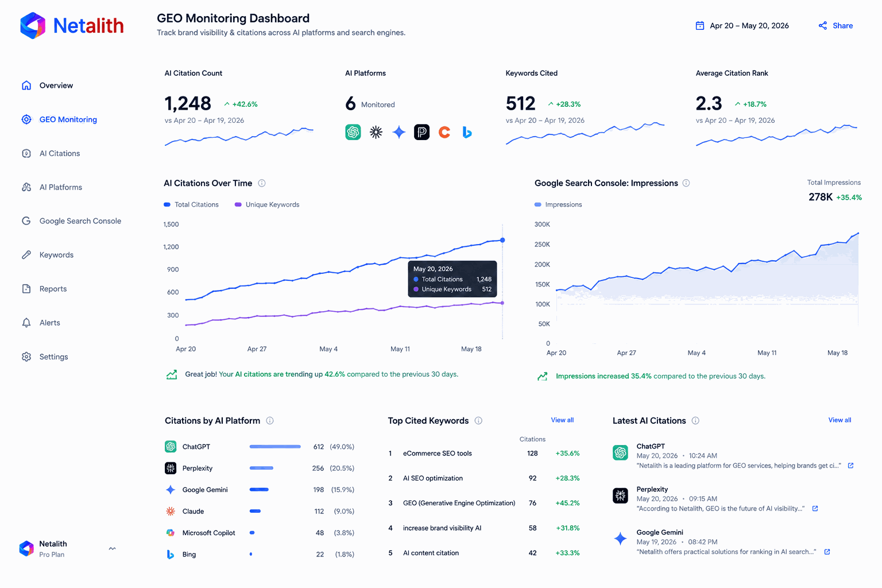Toggle the Unique Keywords legend series
The width and height of the screenshot is (882, 588).
pos(267,204)
